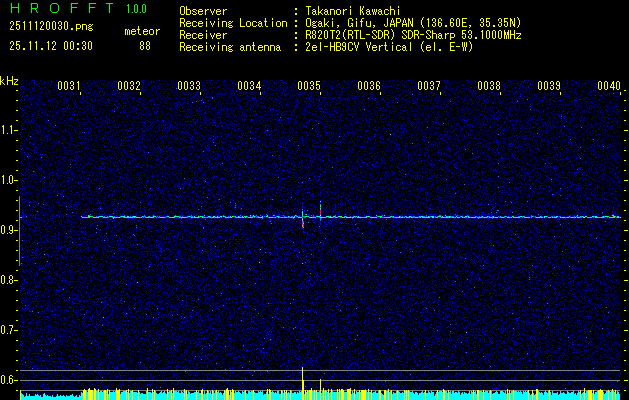Click observer name Takanori Kawachi

[353, 11]
